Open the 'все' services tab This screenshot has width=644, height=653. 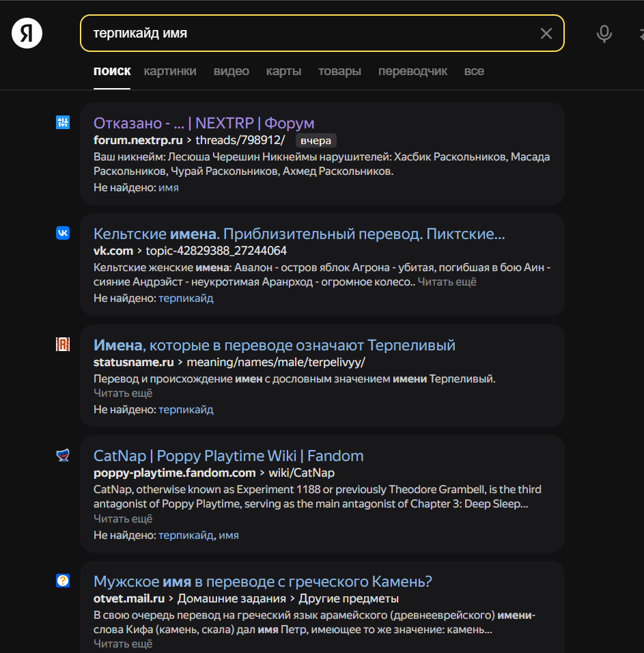pyautogui.click(x=474, y=71)
